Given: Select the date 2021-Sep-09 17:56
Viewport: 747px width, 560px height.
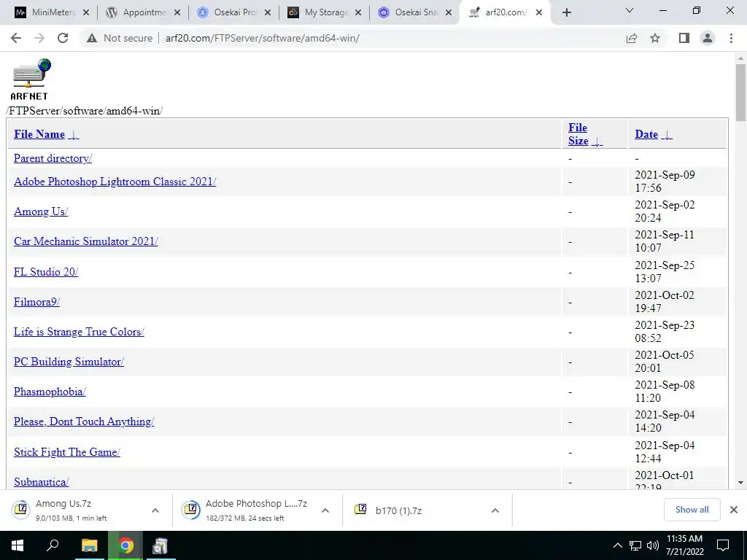Looking at the screenshot, I should click(665, 182).
